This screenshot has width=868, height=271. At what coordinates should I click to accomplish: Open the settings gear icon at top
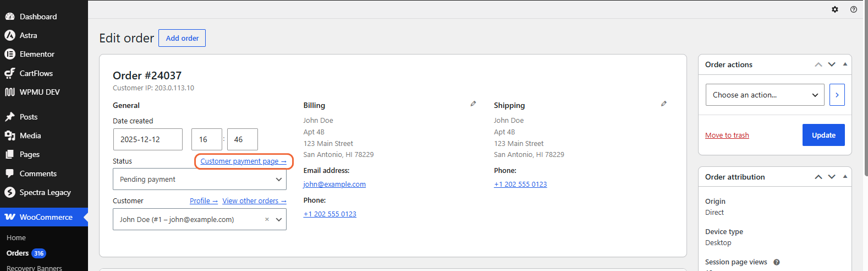coord(835,9)
